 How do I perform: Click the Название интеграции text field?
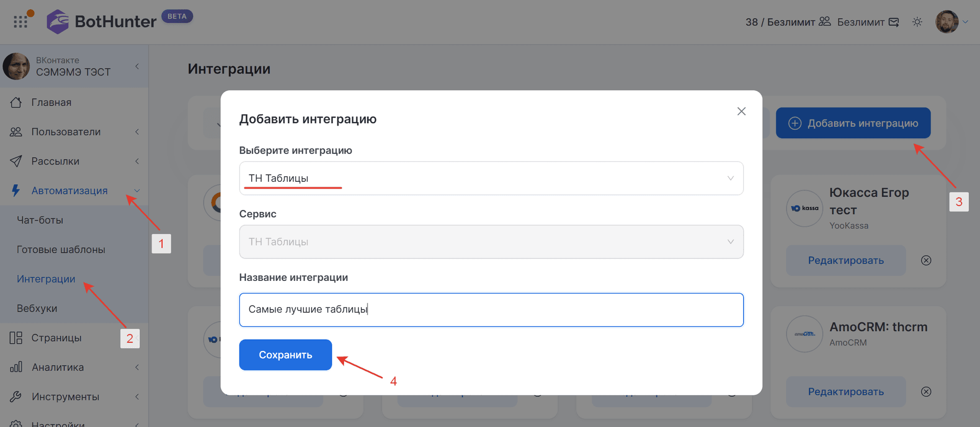(x=491, y=310)
